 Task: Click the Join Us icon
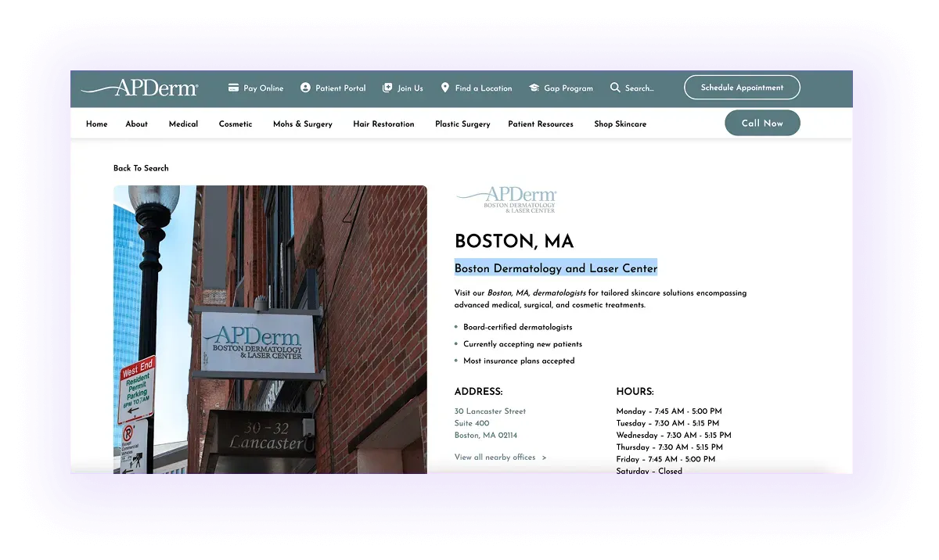tap(387, 88)
